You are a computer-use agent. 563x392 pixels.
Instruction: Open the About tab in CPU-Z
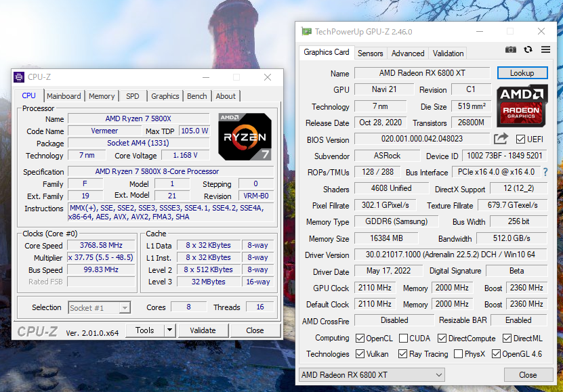(226, 96)
